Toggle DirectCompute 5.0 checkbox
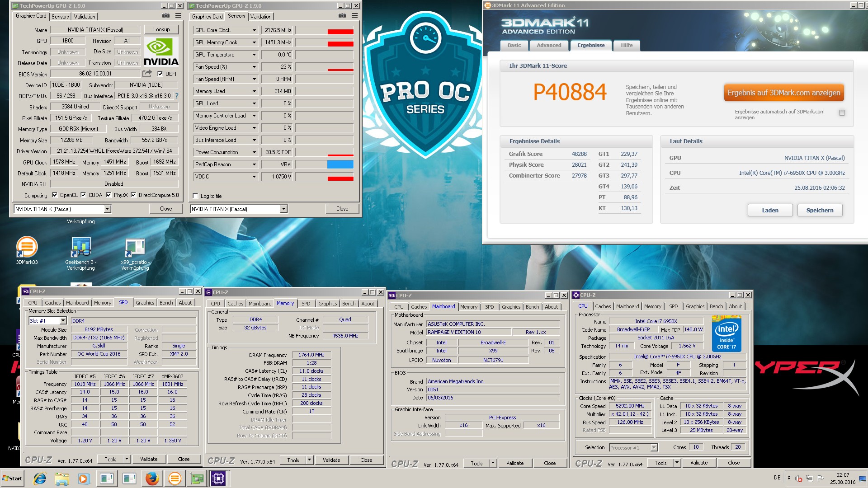The image size is (868, 488). [x=133, y=195]
